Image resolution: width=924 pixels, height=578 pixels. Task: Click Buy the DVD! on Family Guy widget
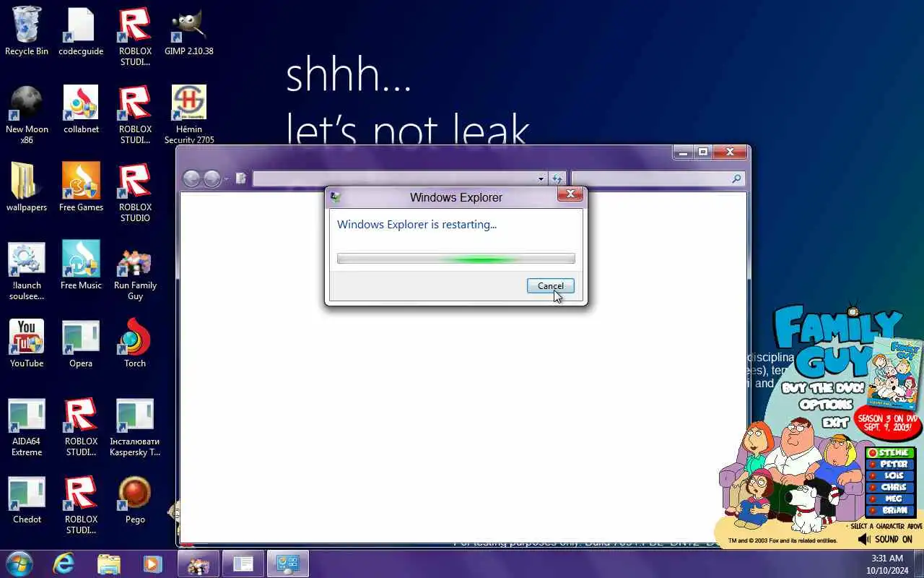(823, 388)
